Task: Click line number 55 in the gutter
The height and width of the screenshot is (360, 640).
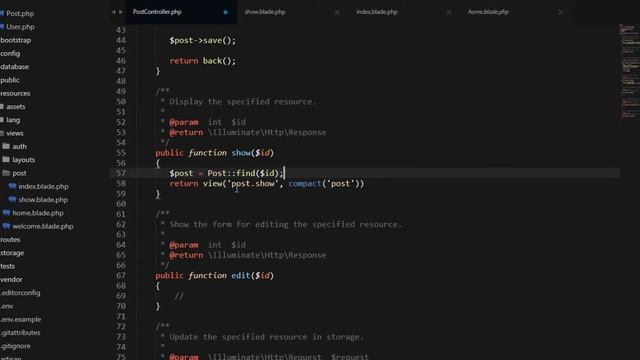Action: tap(121, 153)
